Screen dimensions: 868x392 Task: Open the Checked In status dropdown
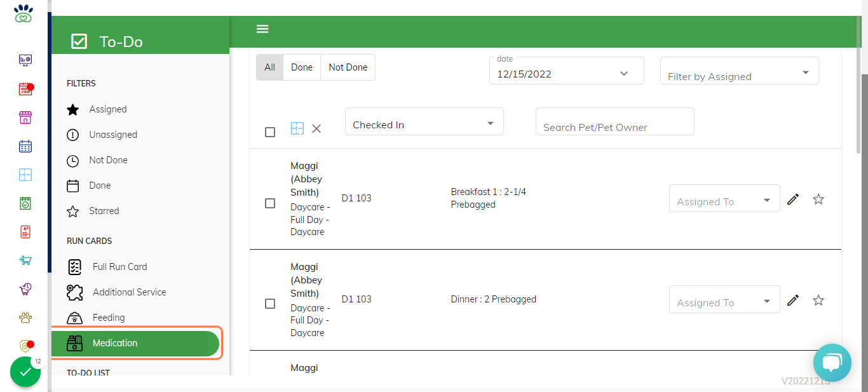point(424,121)
